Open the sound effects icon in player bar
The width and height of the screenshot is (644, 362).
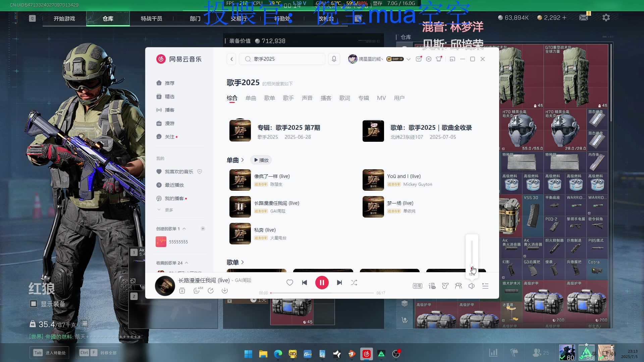pos(445,286)
